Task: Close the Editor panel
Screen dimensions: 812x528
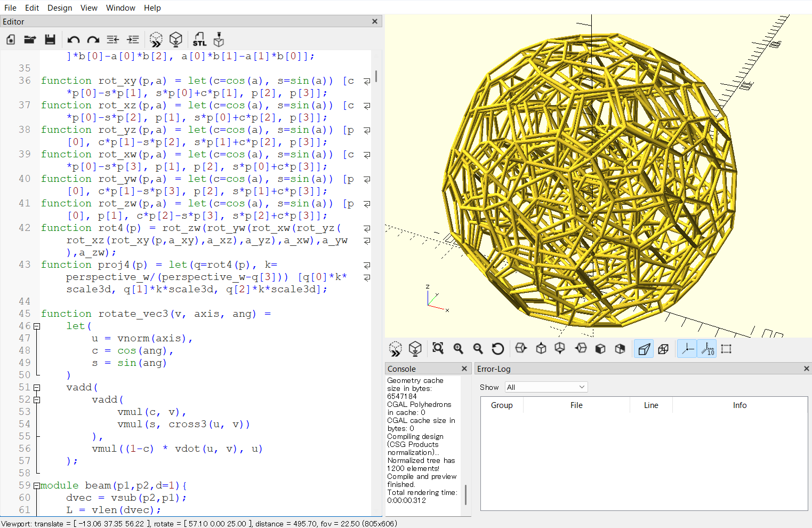Action: 375,21
